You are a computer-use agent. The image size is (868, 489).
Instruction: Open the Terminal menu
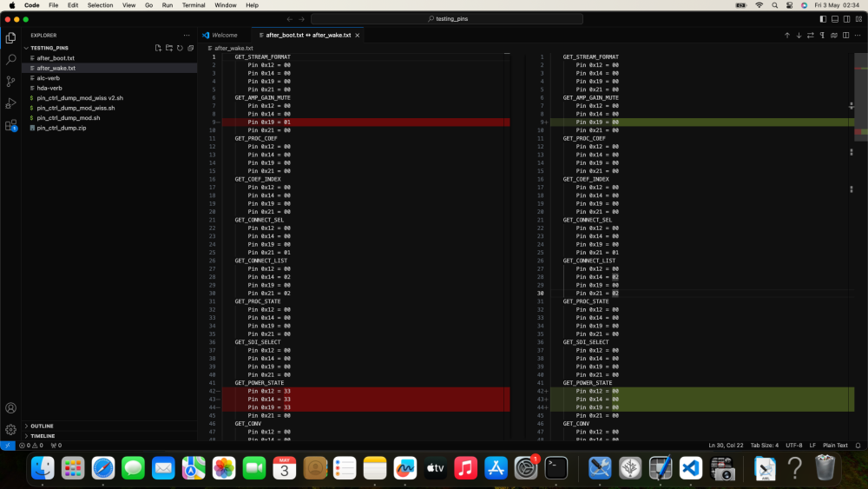click(194, 5)
